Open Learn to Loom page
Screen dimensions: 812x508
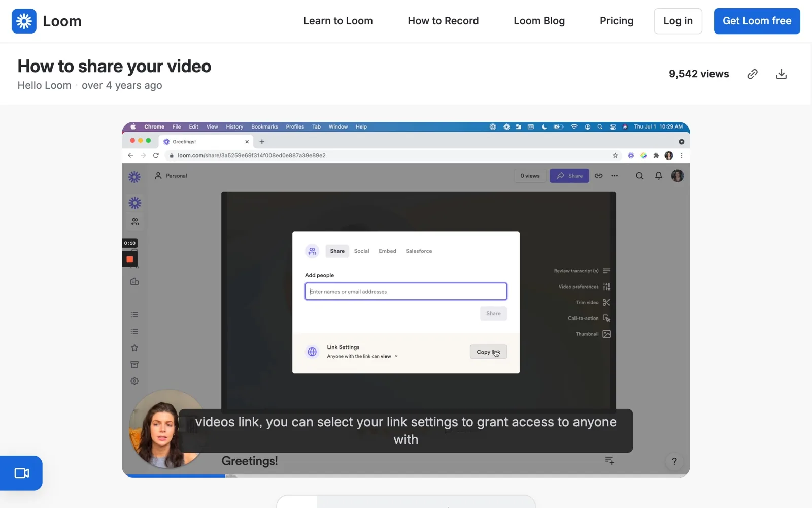click(x=338, y=21)
